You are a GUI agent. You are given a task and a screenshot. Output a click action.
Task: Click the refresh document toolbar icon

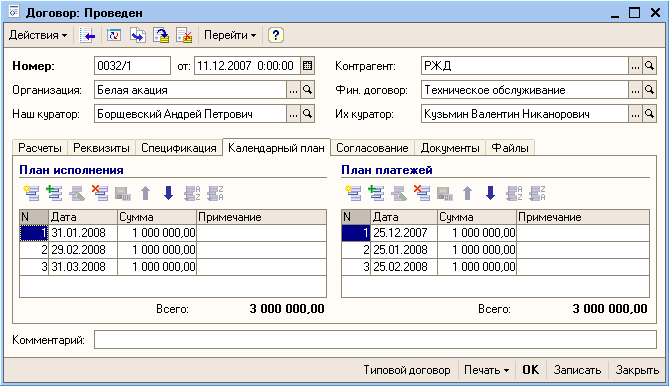[114, 35]
